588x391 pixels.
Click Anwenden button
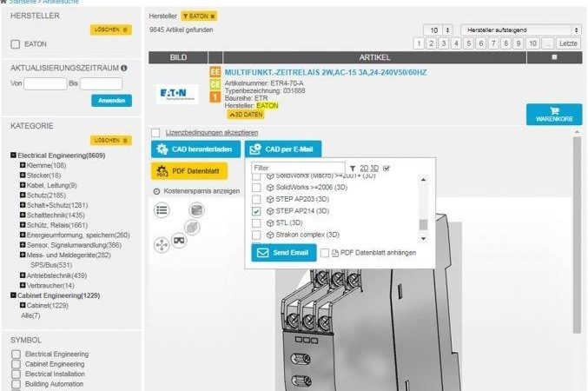pos(112,101)
